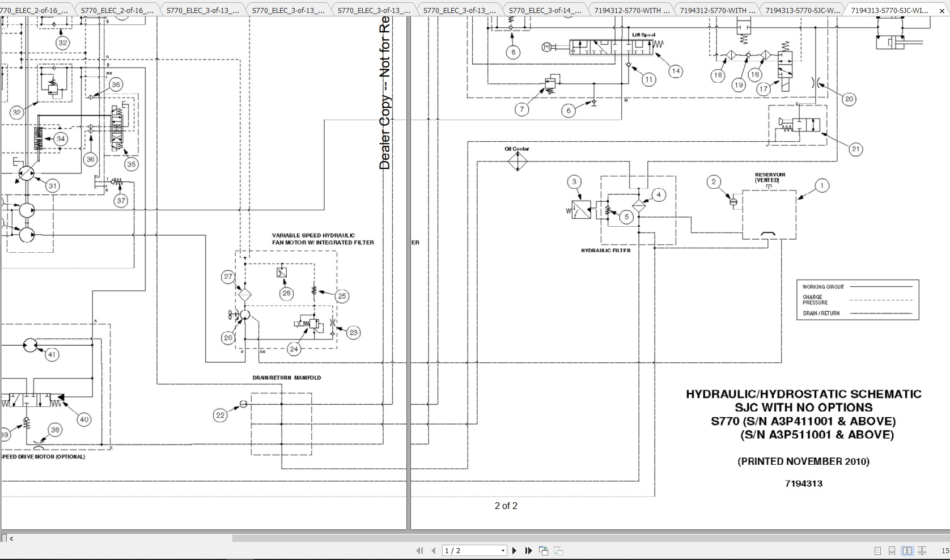Close the active 7194313-S770-SJC-WI tab

(940, 9)
